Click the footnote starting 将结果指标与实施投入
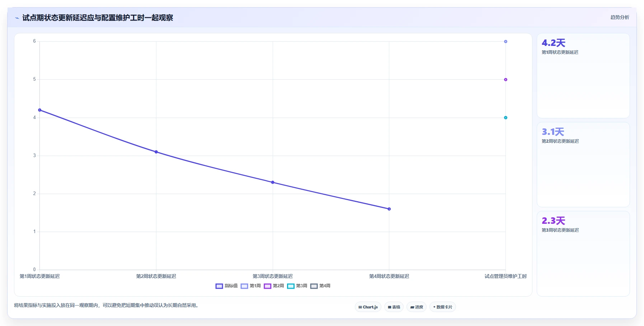Screen dimensions: 644x326 coord(107,306)
